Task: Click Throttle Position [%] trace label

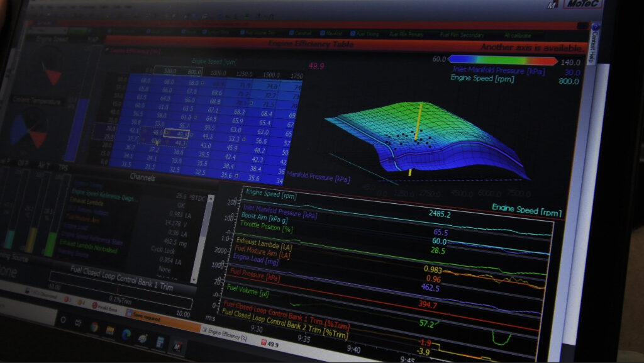Action: tap(266, 226)
